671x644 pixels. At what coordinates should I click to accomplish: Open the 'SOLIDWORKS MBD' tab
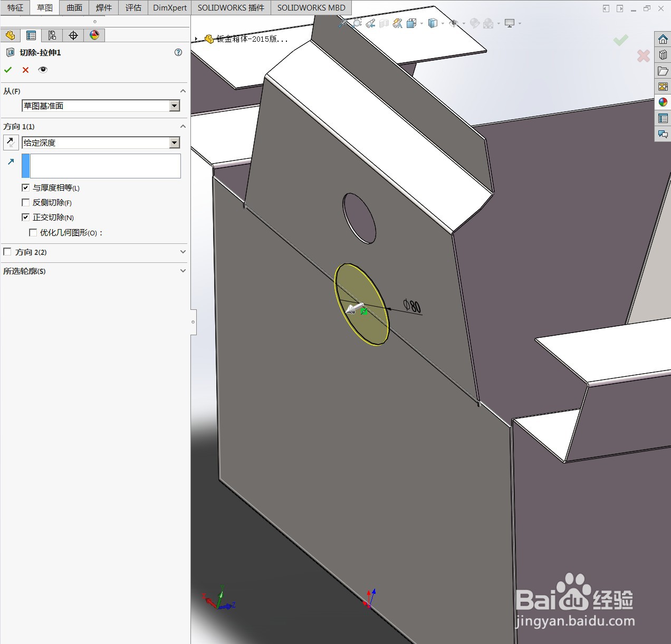pos(311,7)
